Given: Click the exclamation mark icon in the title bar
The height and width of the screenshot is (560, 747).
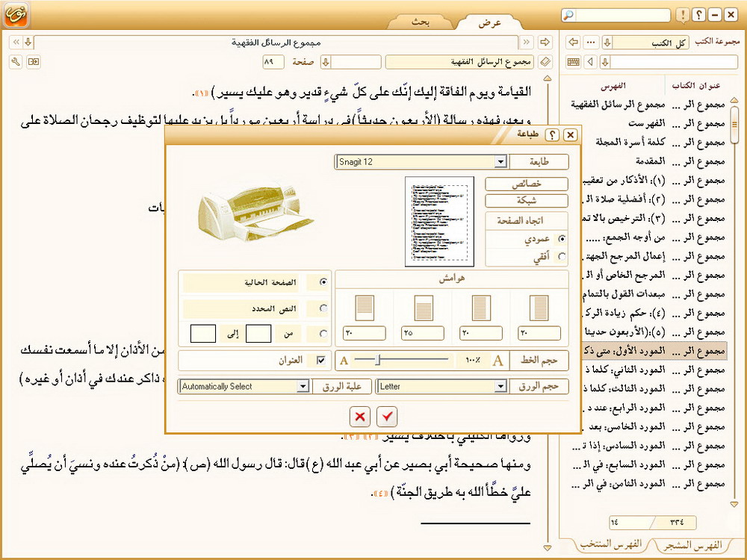Looking at the screenshot, I should tap(682, 15).
